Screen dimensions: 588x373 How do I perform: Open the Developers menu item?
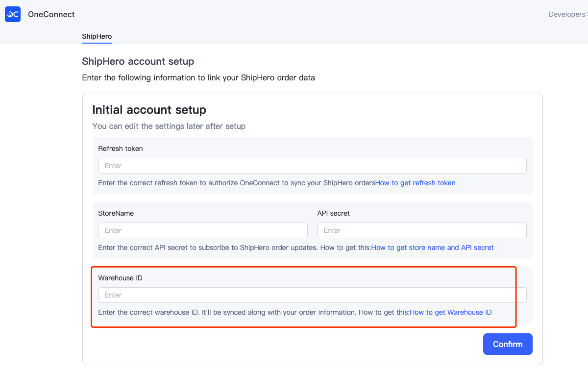(x=567, y=14)
